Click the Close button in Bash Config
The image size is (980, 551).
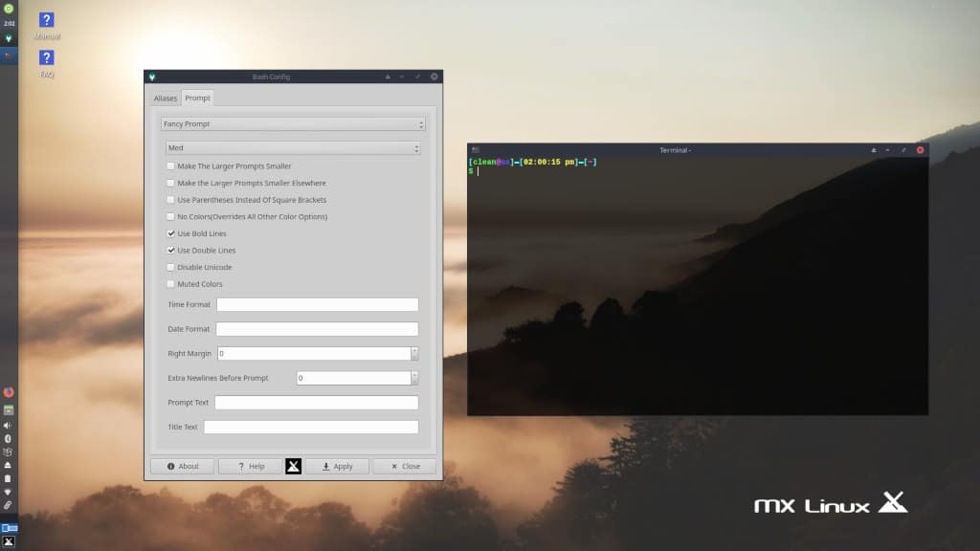pos(405,466)
